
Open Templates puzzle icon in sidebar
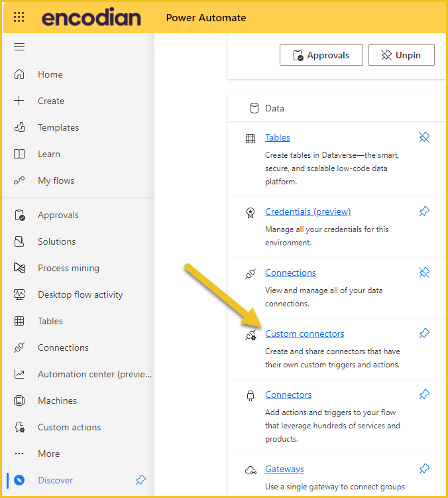coord(19,127)
